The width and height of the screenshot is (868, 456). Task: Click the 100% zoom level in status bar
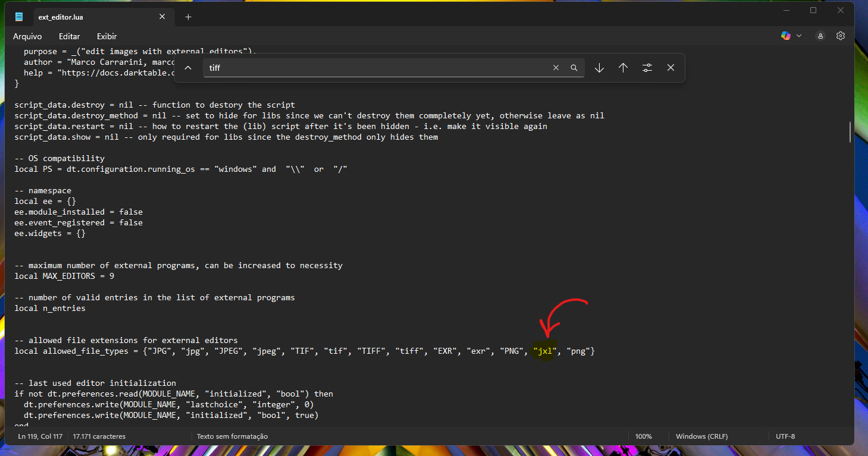(x=643, y=436)
